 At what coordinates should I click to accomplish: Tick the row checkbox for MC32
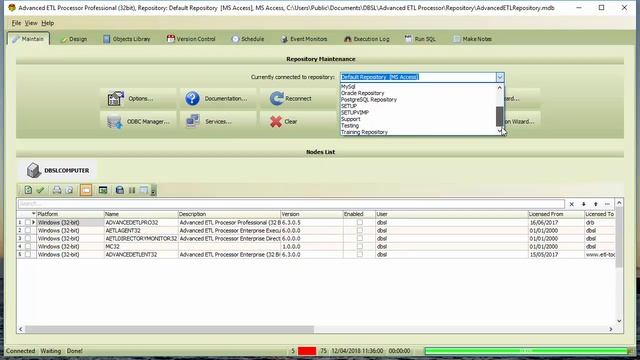pos(28,247)
